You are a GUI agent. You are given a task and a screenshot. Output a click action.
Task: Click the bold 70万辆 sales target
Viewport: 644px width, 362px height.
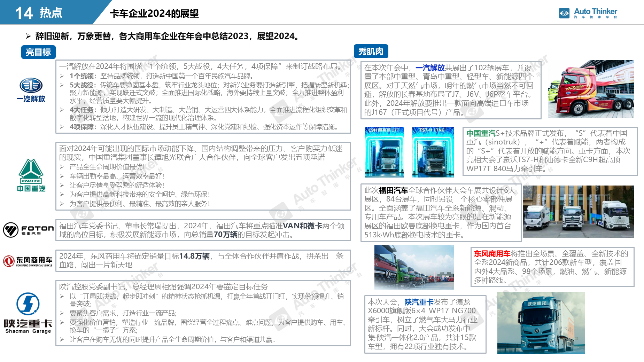point(225,235)
